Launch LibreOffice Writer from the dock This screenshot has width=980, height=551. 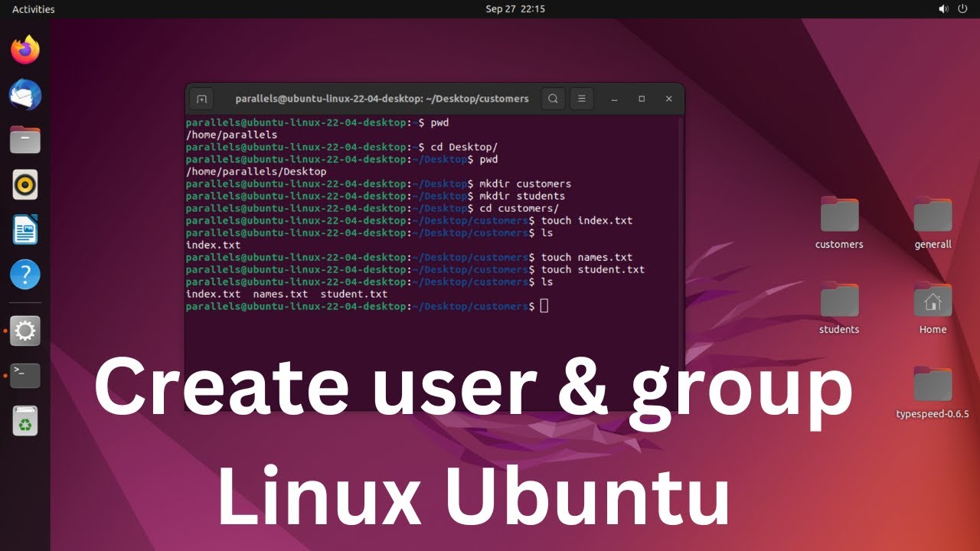coord(24,230)
